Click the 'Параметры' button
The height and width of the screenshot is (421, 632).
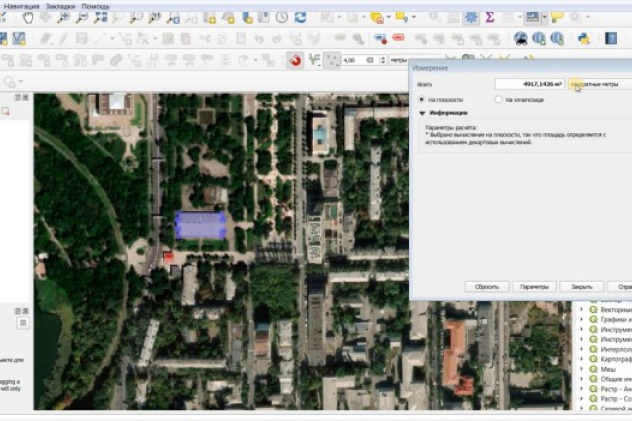point(534,287)
